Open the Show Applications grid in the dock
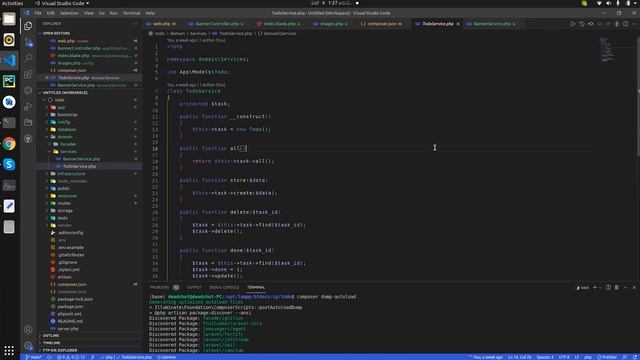Screen dimensions: 640x360 [9, 350]
